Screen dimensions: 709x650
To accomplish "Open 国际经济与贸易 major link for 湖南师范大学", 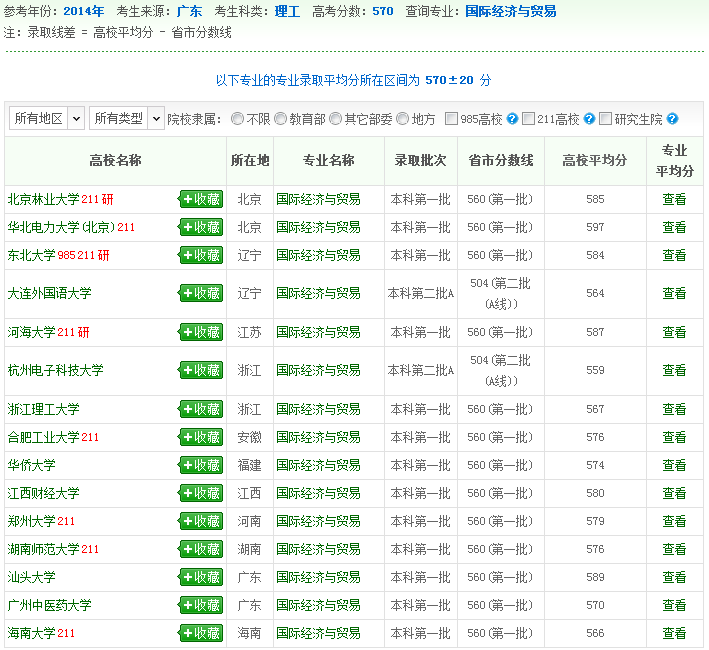I will (x=318, y=549).
